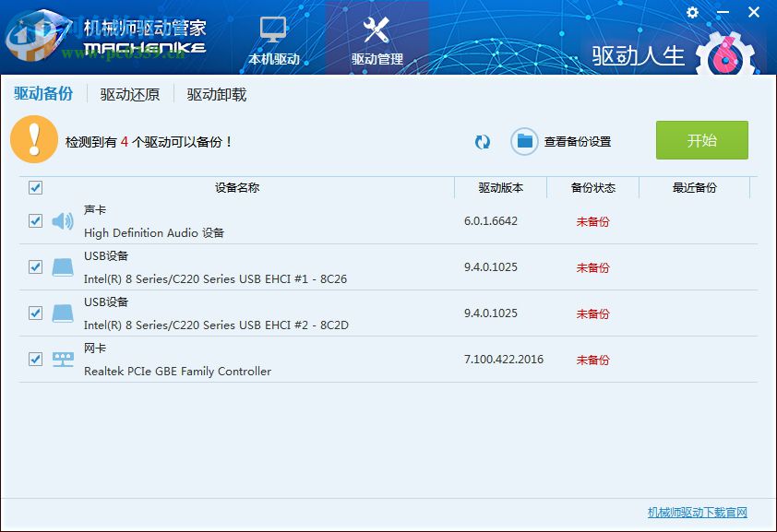Screen dimensions: 777x532
Task: Open the 驱动卸载 tab
Action: 217,93
